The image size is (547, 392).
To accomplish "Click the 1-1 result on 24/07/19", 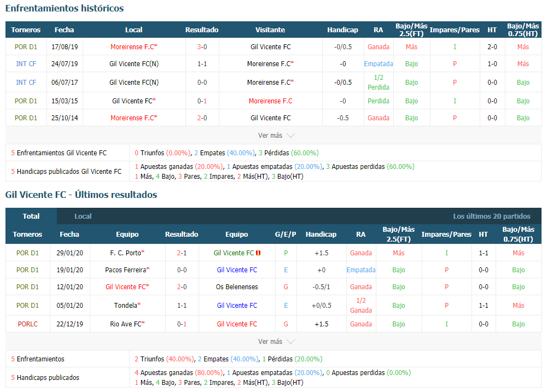I will (202, 64).
